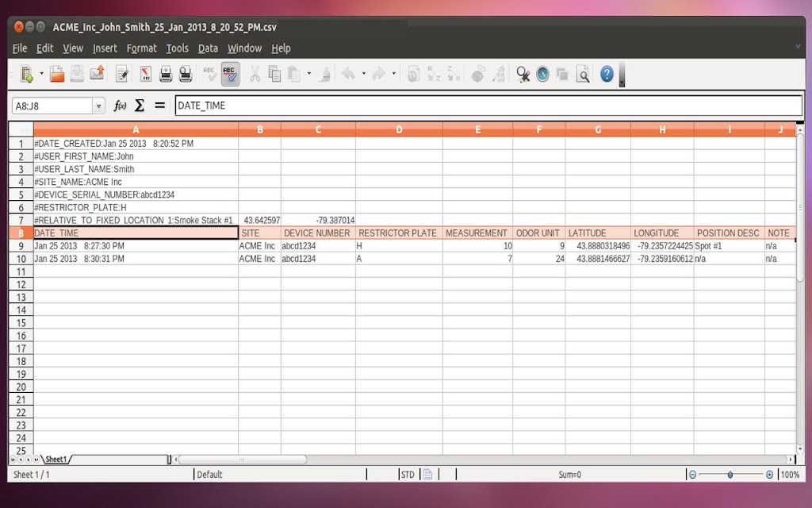The height and width of the screenshot is (508, 812).
Task: Click the Cut scissors icon
Action: click(x=255, y=74)
